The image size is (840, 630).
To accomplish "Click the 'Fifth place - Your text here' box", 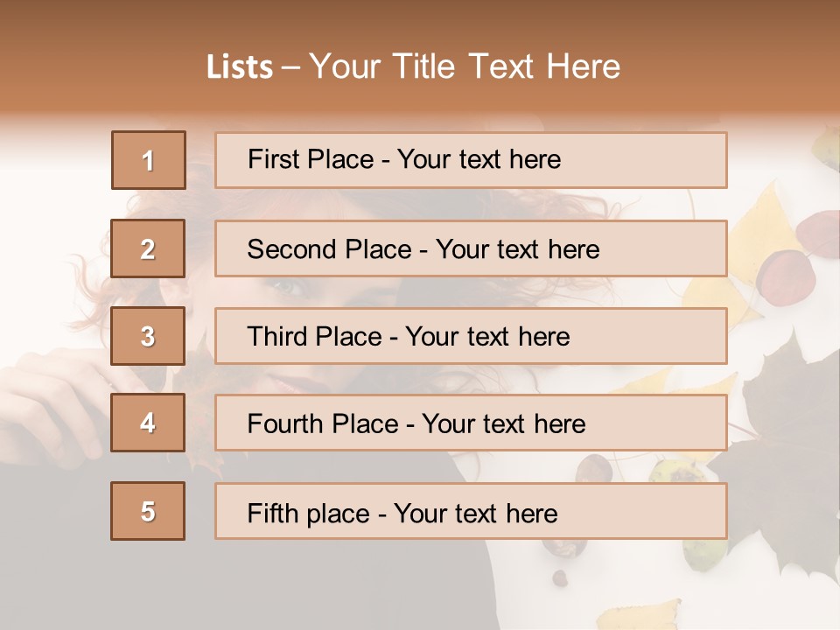I will [x=471, y=511].
